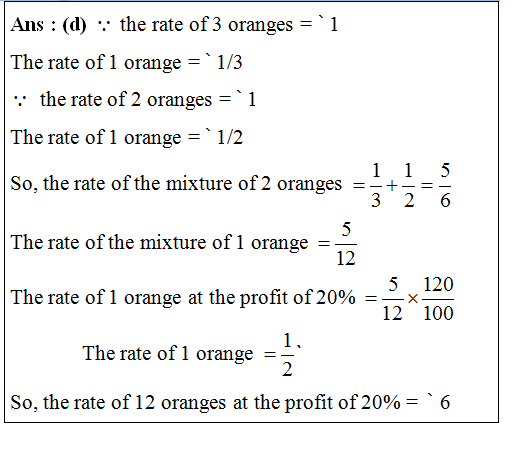Select the 'rate of 12 oranges' text
The width and height of the screenshot is (523, 456).
click(x=149, y=403)
